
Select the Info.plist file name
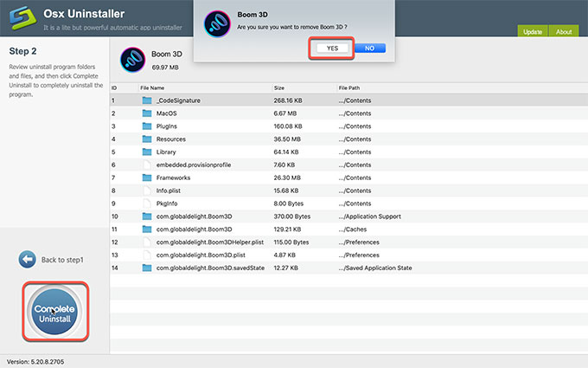coord(169,190)
